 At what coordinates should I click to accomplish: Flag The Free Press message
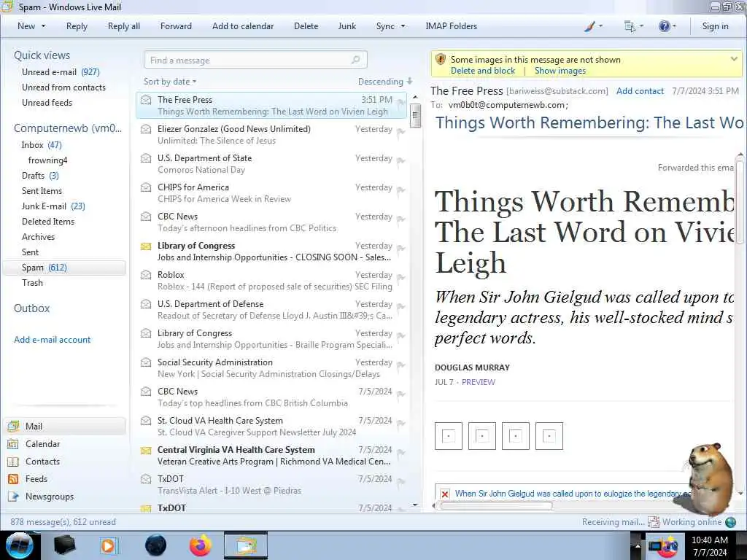[401, 103]
